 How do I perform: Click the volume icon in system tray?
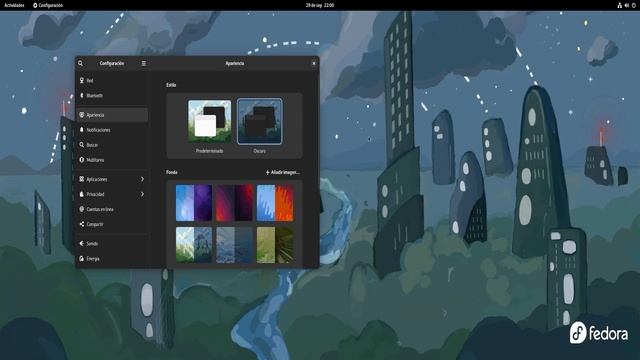click(x=627, y=5)
